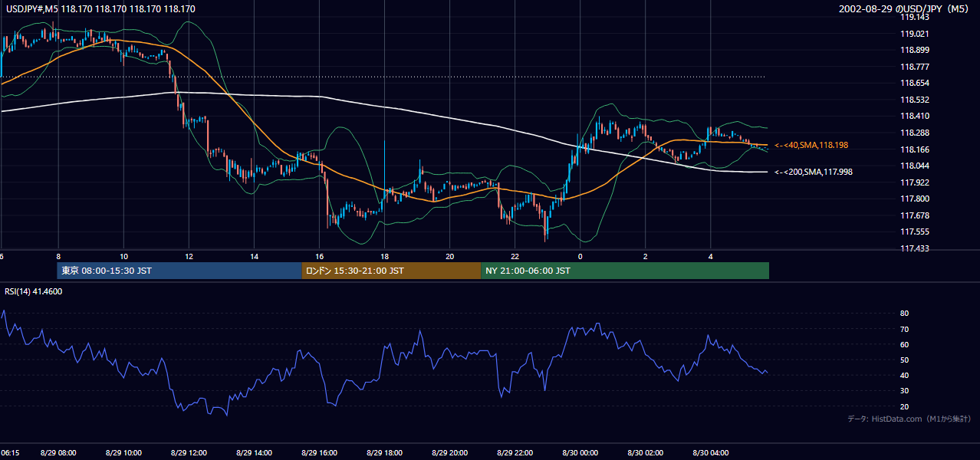Viewport: 980px width, 460px height.
Task: Click RSI scale value 40
Action: pyautogui.click(x=904, y=375)
